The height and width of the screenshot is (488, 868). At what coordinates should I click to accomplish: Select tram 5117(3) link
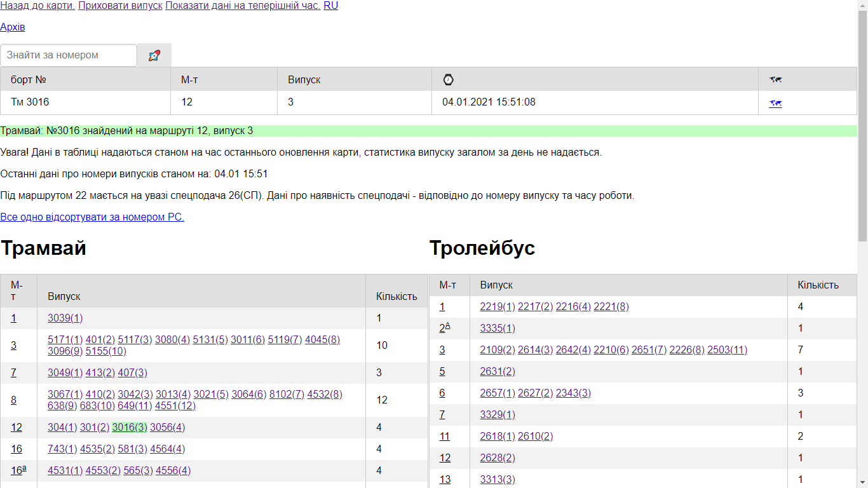pos(135,340)
